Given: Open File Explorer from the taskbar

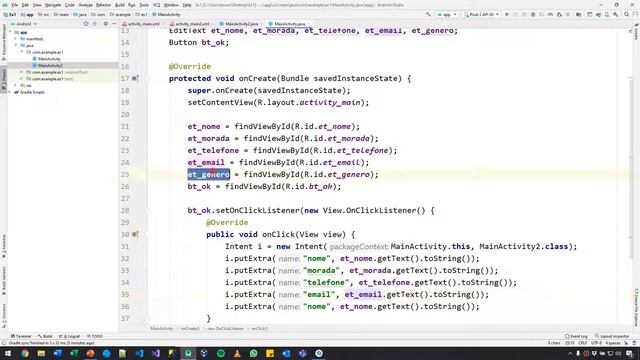Looking at the screenshot, I should tap(41, 353).
